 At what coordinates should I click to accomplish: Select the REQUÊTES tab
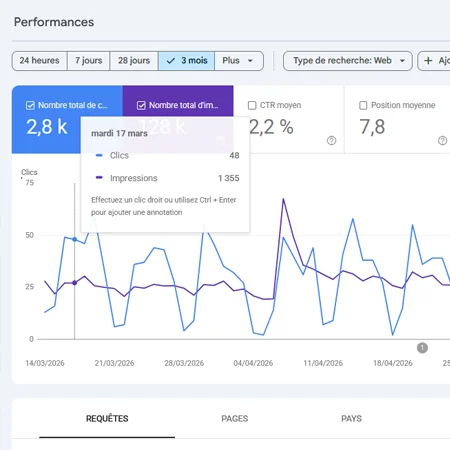[107, 419]
